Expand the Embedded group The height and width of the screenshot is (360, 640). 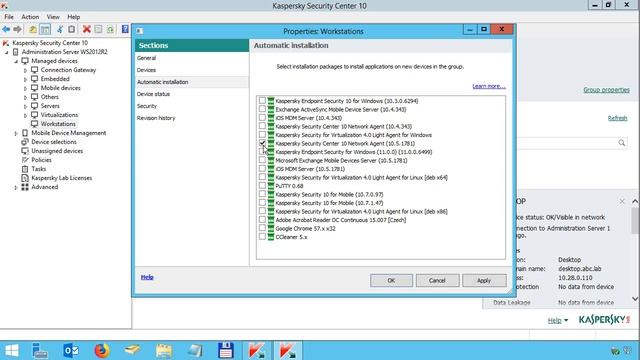(25, 79)
